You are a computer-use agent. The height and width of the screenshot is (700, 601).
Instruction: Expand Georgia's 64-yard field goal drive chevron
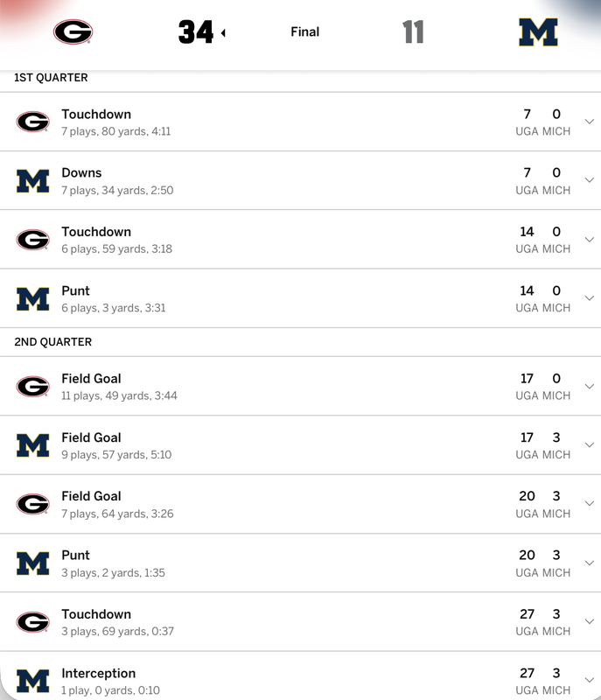589,504
